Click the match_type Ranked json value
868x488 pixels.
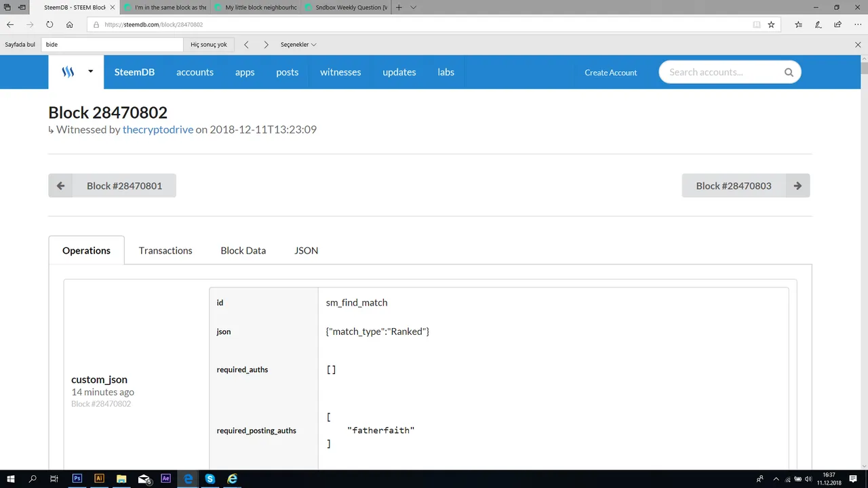point(378,331)
